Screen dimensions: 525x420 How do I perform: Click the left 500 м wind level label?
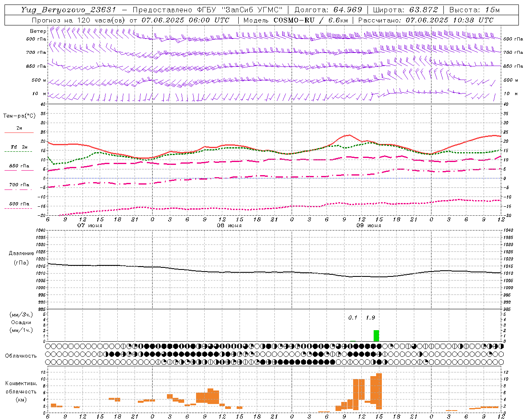(x=39, y=80)
